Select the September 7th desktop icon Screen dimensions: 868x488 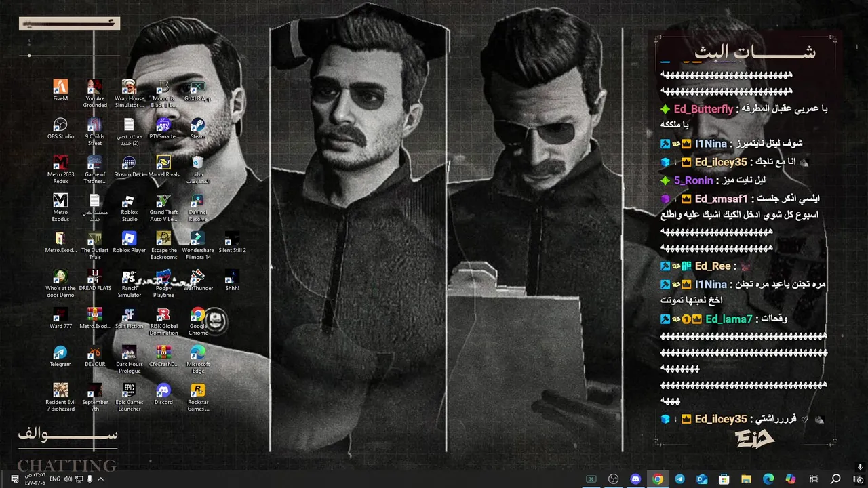pyautogui.click(x=95, y=397)
